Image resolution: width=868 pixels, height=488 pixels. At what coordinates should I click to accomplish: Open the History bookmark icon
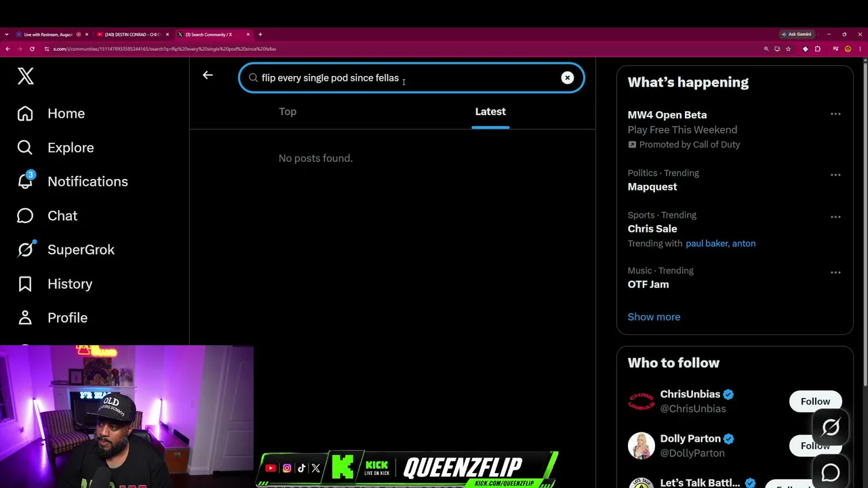[25, 284]
